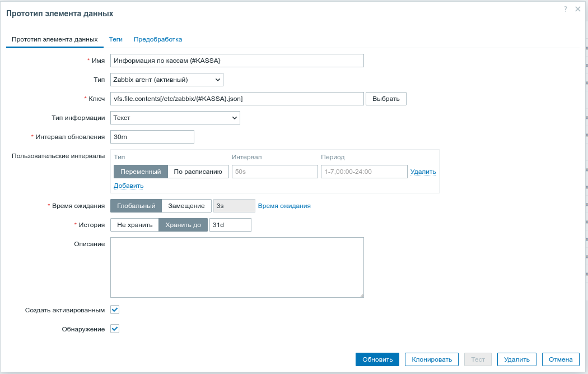Open the Время ожидания link
The width and height of the screenshot is (588, 374).
pos(284,206)
